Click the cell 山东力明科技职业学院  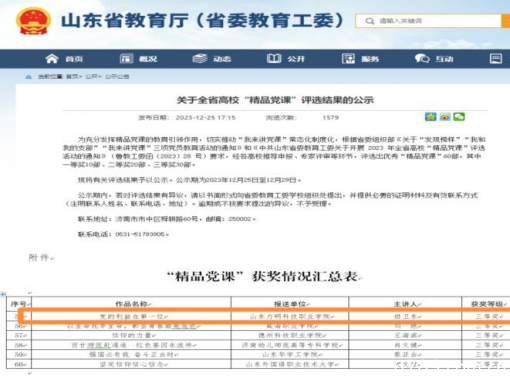[x=290, y=316]
